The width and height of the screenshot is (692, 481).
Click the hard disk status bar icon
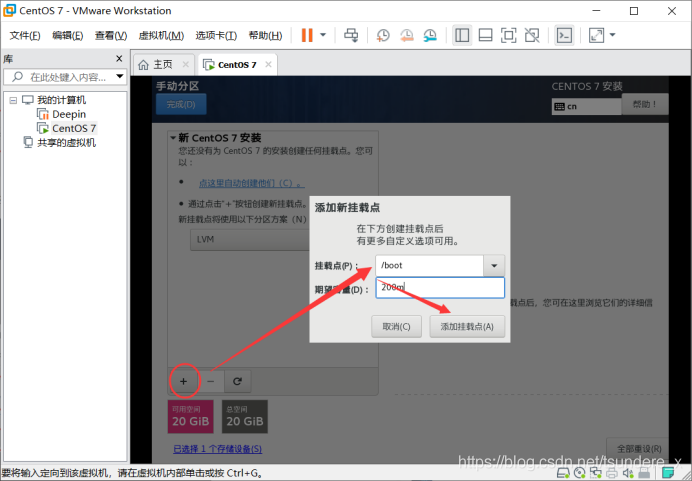point(563,473)
